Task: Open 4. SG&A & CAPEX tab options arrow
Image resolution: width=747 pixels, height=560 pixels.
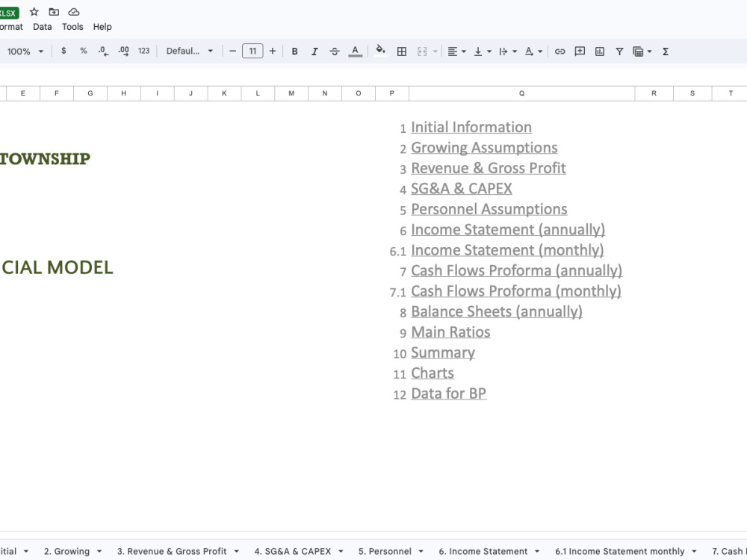Action: [x=341, y=552]
